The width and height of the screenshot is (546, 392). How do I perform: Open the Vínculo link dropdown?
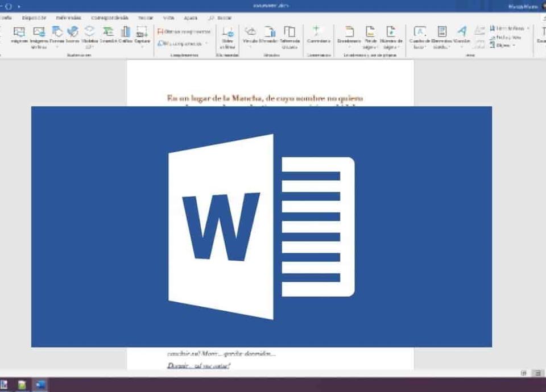(250, 36)
